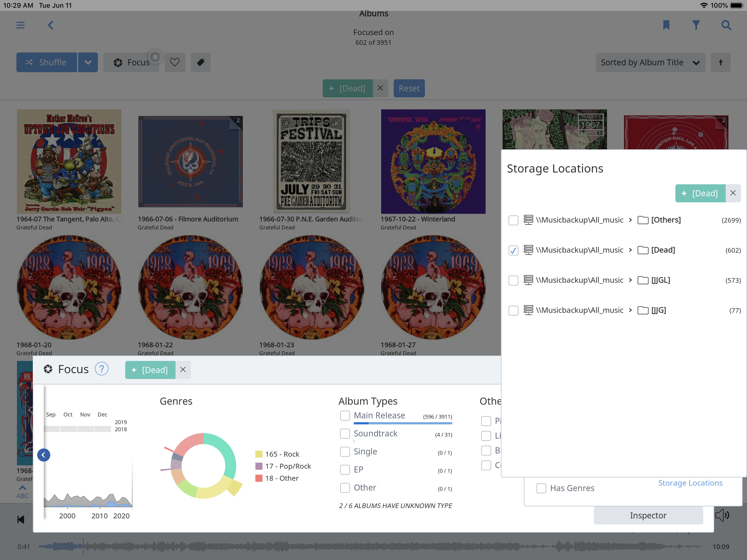
Task: Click the Focus button in toolbar
Action: click(x=131, y=62)
